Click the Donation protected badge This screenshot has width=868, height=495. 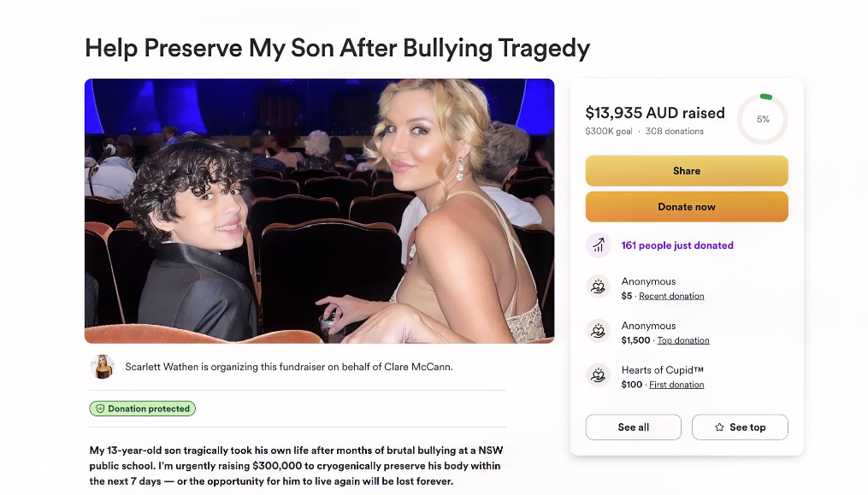pyautogui.click(x=142, y=409)
